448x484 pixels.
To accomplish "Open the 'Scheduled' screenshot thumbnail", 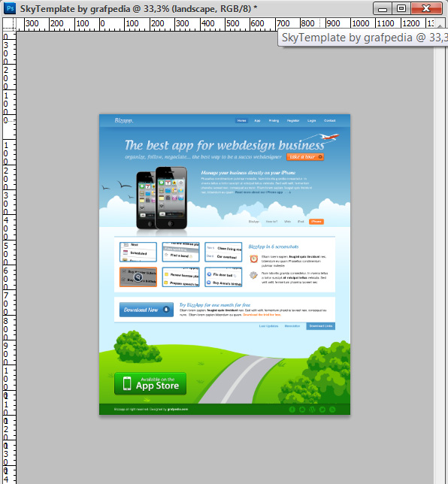I will (138, 252).
